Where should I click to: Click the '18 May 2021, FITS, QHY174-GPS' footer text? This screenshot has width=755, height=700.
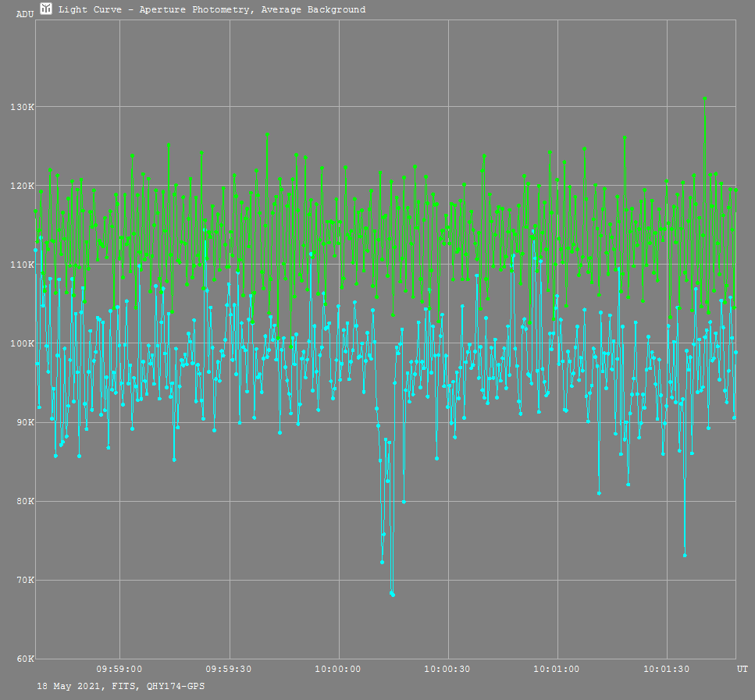pos(121,686)
